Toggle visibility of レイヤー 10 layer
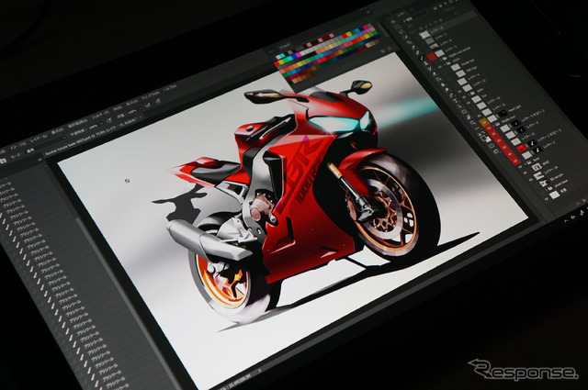The height and width of the screenshot is (390, 588). click(x=474, y=109)
